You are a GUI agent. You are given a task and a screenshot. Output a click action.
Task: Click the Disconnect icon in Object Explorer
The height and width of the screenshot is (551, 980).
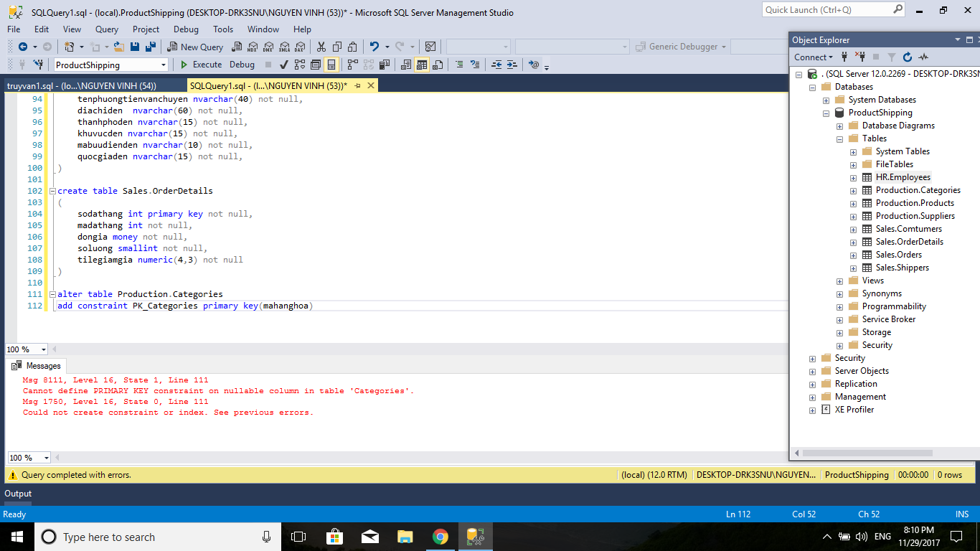pos(860,57)
